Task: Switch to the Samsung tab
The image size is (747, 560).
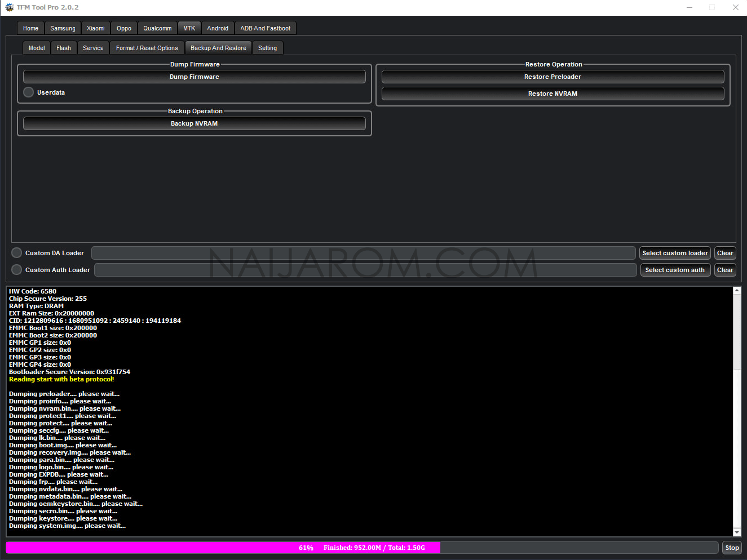Action: tap(63, 28)
